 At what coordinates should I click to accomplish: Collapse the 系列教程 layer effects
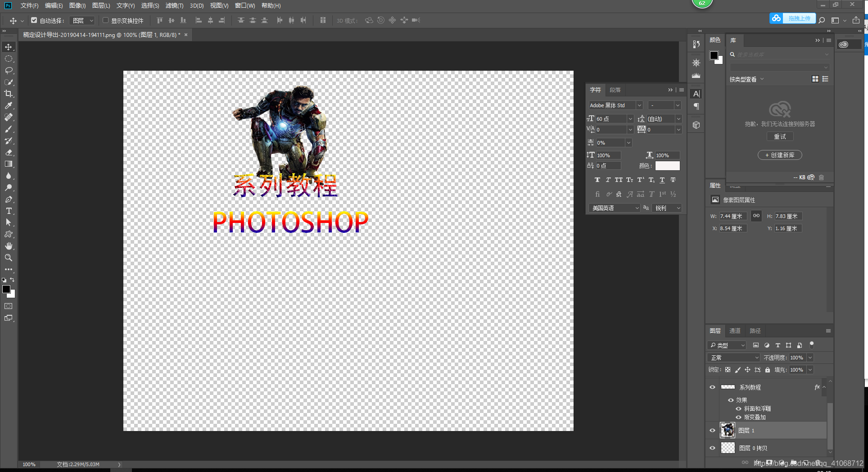click(824, 387)
